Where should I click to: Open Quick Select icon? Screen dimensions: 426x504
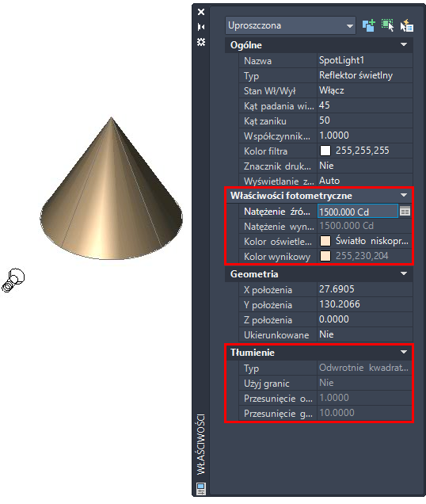pos(407,25)
